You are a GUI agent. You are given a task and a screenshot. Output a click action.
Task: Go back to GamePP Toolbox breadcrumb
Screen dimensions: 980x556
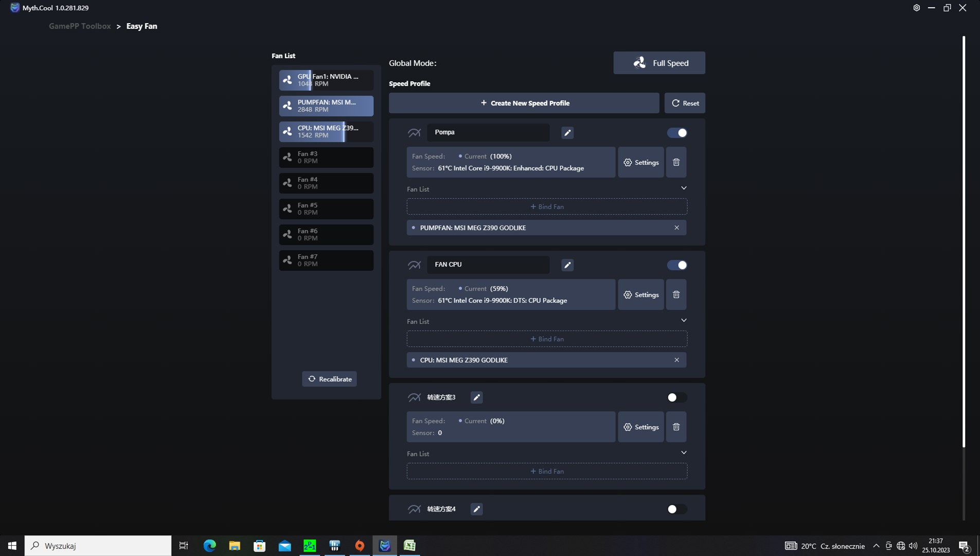coord(80,26)
